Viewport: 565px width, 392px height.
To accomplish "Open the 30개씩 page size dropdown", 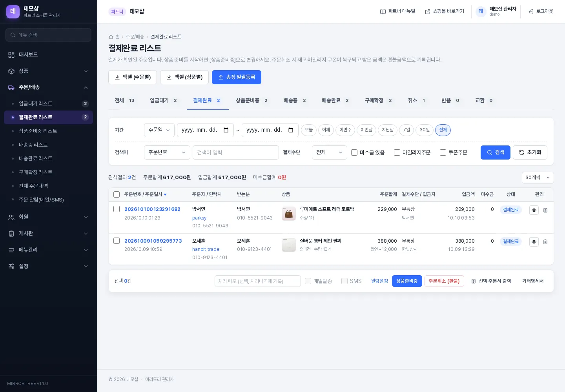I will tap(538, 178).
